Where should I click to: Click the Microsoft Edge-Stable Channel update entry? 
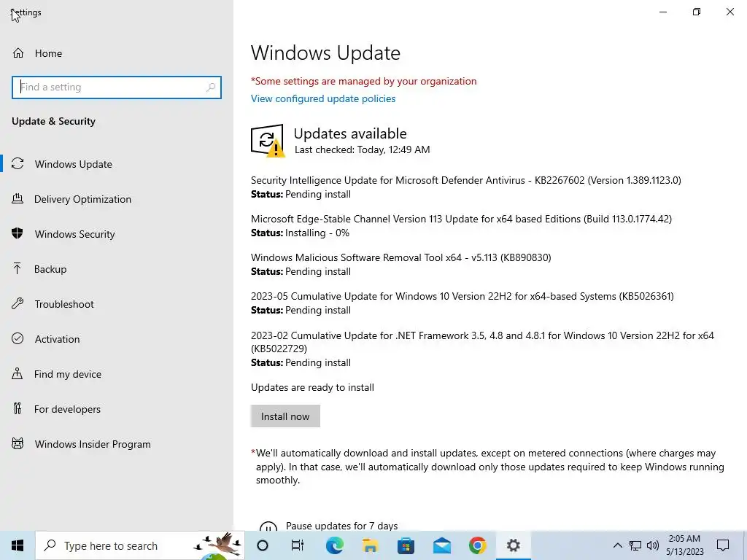(461, 219)
